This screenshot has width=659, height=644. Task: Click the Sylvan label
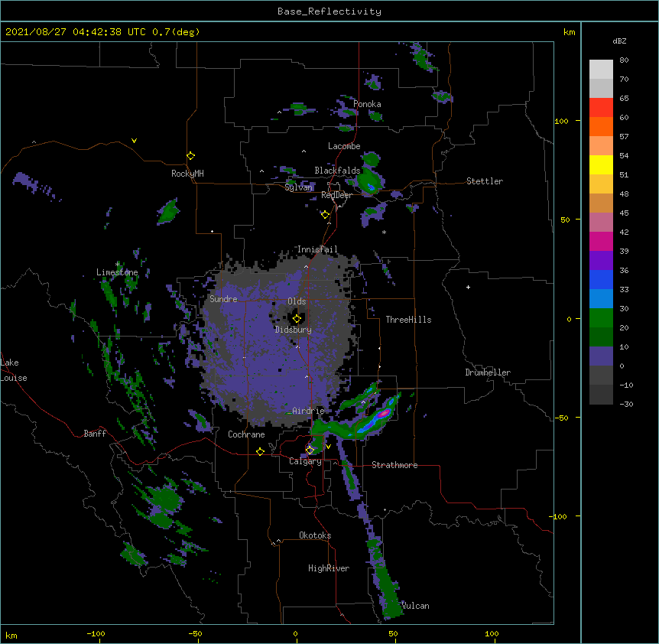click(298, 187)
